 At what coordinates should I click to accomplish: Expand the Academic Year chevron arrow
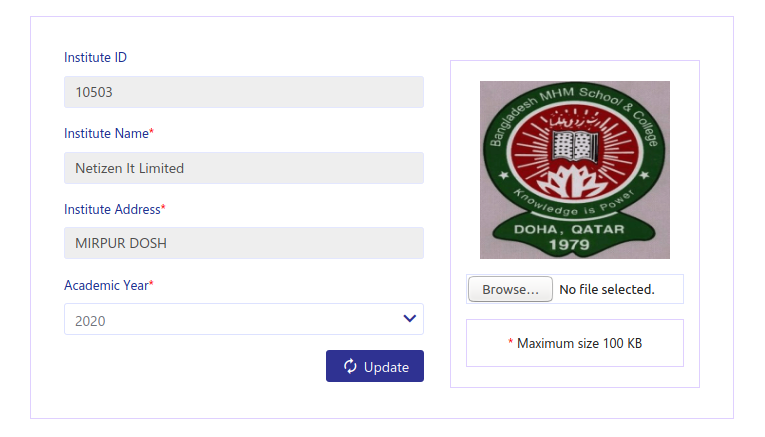pyautogui.click(x=409, y=319)
